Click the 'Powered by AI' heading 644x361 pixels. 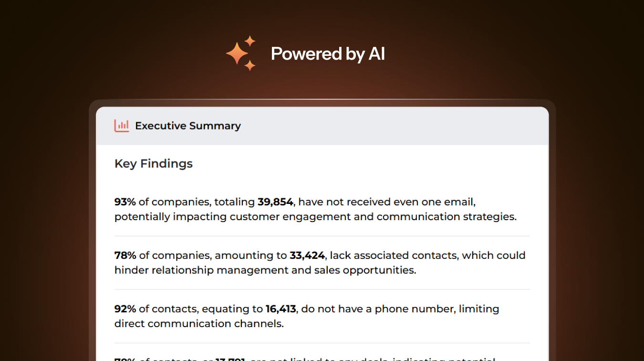[x=328, y=54]
